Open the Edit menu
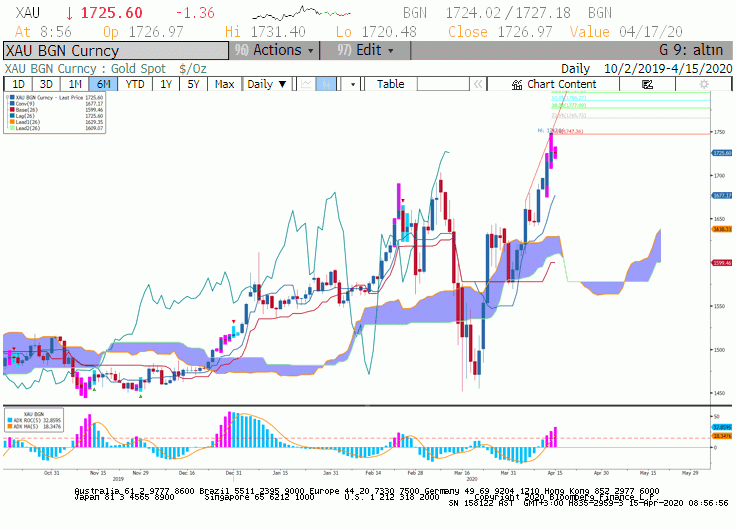Viewport: 736px width, 530px height. coord(365,50)
